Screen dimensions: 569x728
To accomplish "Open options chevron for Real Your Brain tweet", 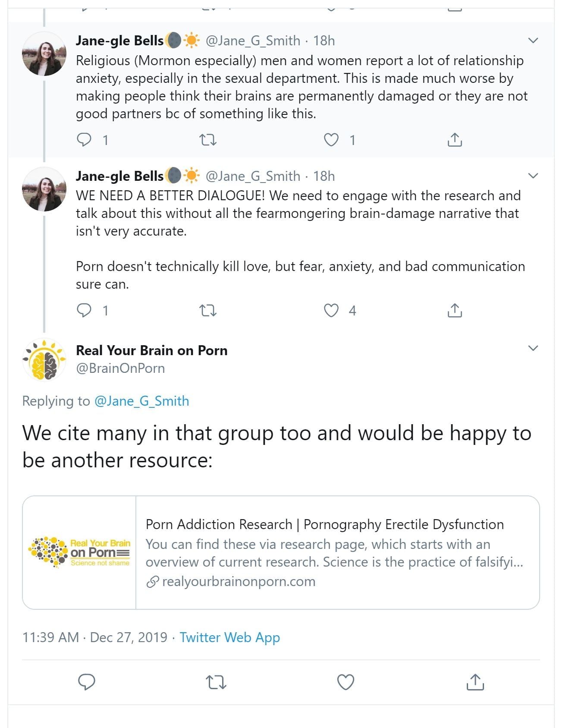I will (x=533, y=348).
